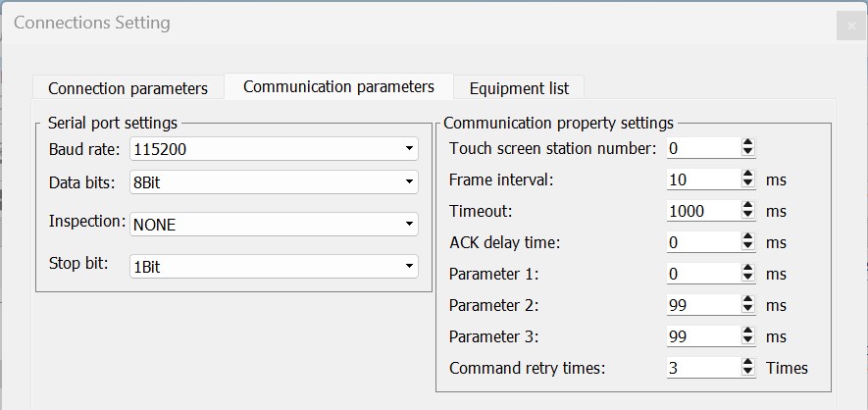The width and height of the screenshot is (868, 410).
Task: Increase the Timeout value with up arrow
Action: 748,206
